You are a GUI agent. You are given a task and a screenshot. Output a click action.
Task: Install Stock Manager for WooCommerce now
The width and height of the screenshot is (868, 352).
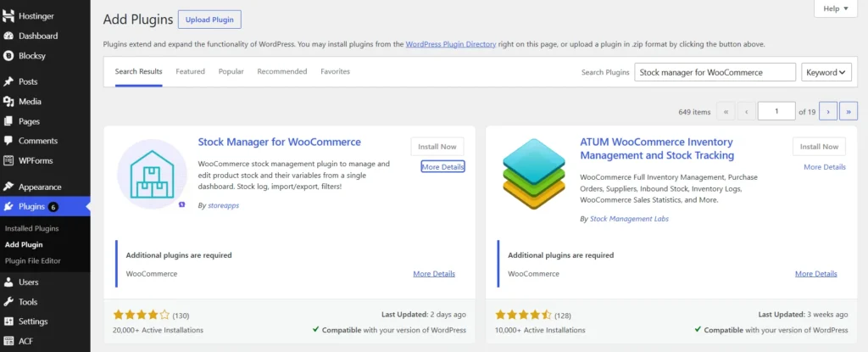click(437, 147)
